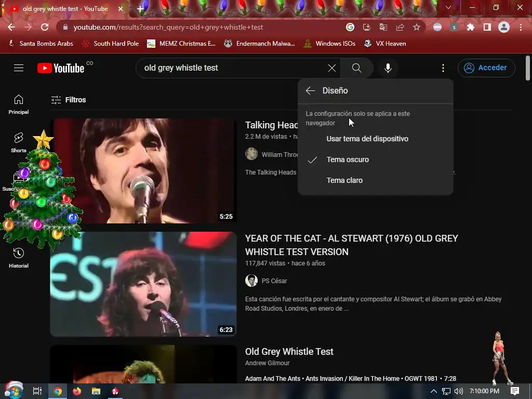This screenshot has height=399, width=532.
Task: Open Task View on the taskbar
Action: coord(37,391)
